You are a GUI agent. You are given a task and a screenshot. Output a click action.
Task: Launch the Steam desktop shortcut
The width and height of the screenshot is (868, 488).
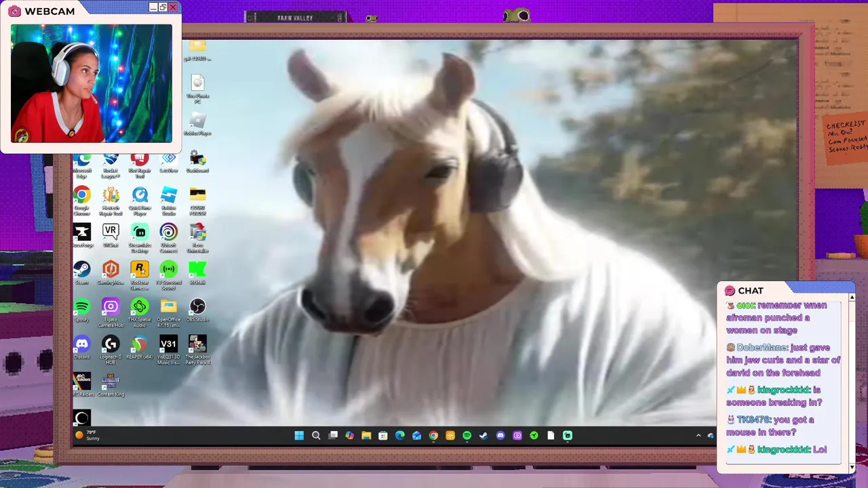coord(82,272)
